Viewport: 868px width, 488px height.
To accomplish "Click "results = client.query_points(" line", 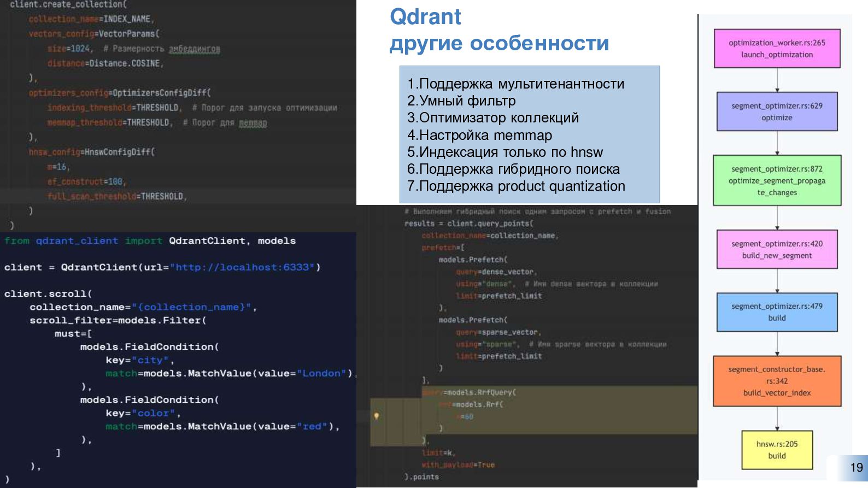I will [469, 224].
